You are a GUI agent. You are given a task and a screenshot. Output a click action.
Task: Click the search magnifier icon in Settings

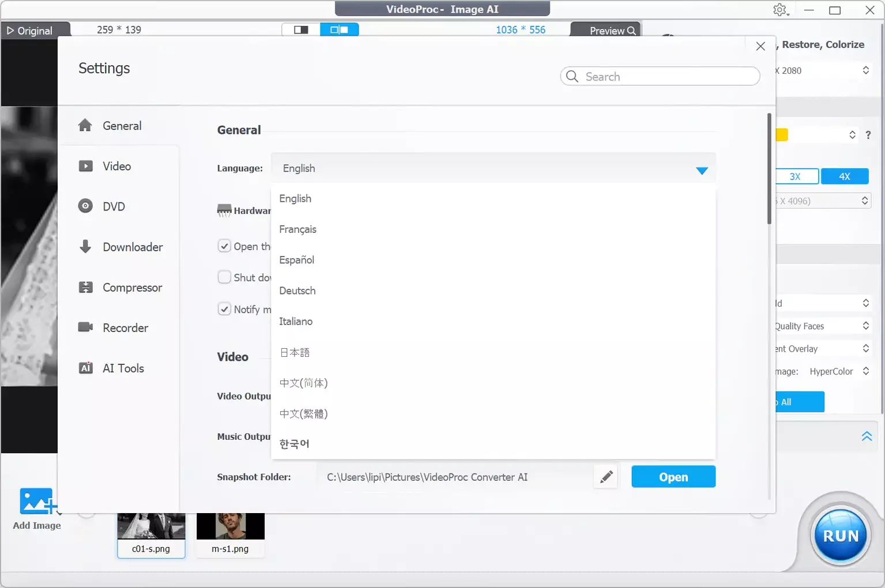pyautogui.click(x=572, y=76)
